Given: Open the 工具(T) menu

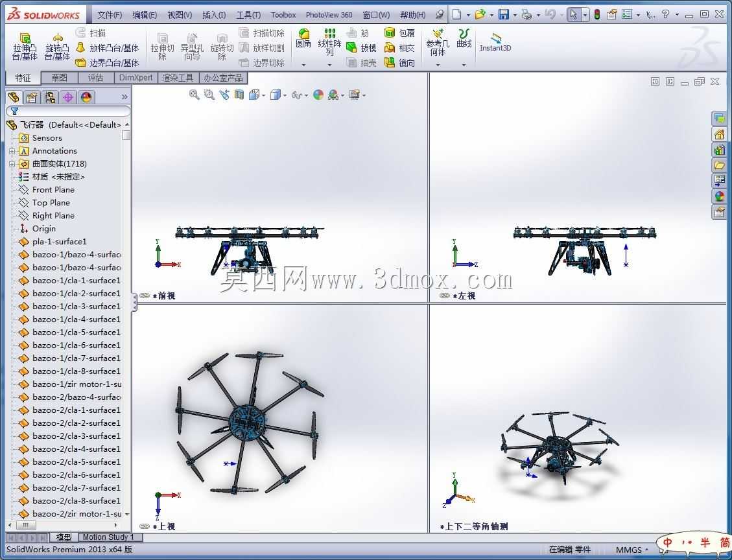Looking at the screenshot, I should click(248, 15).
